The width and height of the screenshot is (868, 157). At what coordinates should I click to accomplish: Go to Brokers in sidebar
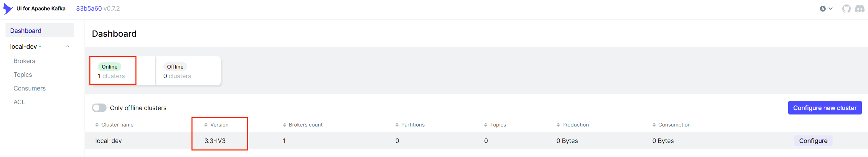pyautogui.click(x=24, y=61)
